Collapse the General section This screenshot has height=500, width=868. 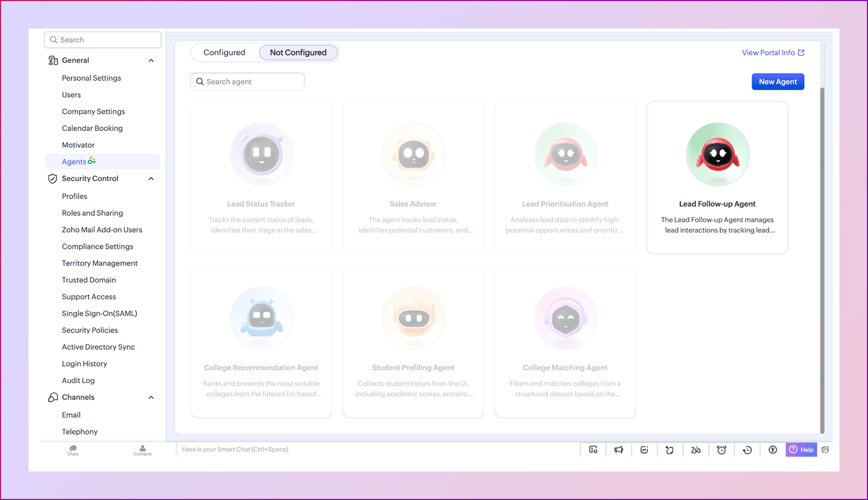point(151,60)
